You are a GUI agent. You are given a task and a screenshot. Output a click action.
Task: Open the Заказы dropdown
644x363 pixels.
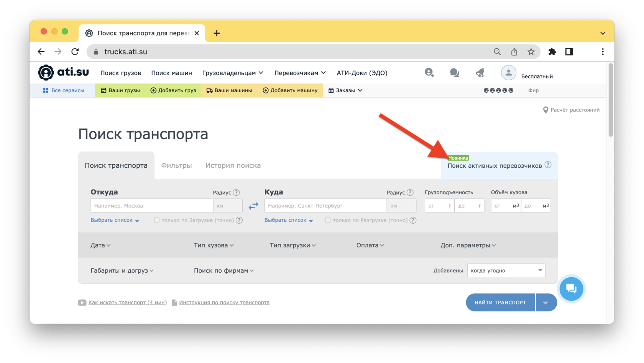click(345, 90)
